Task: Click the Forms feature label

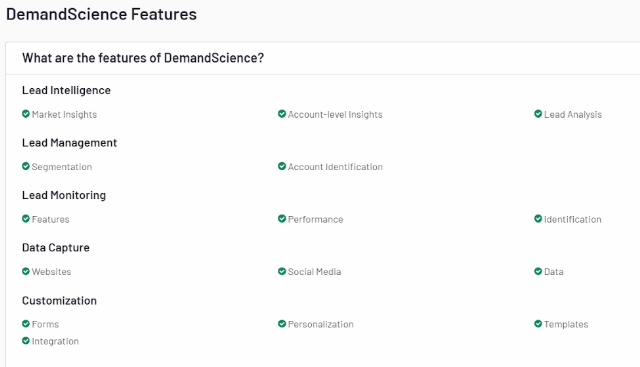Action: [45, 325]
